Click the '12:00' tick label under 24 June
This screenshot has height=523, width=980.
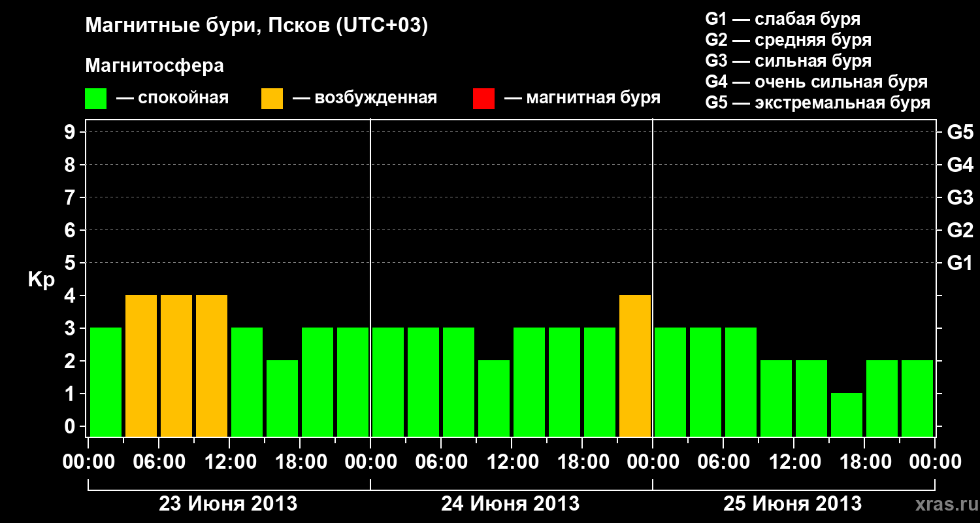point(512,462)
